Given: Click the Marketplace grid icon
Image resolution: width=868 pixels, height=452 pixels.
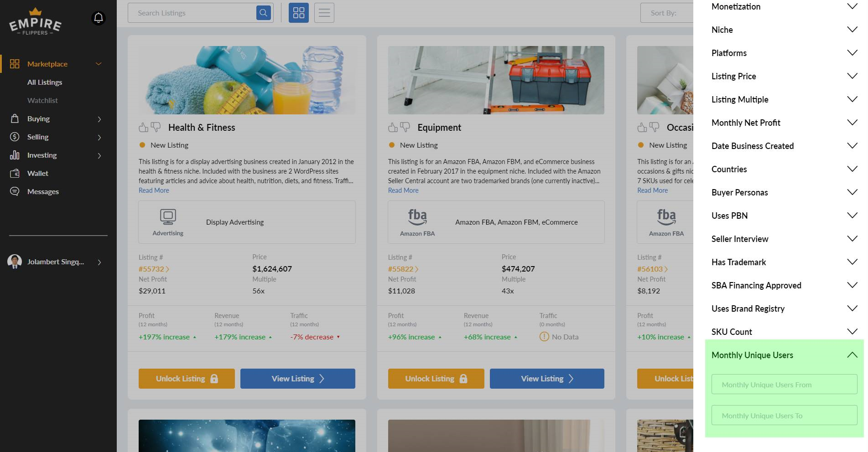Looking at the screenshot, I should 15,64.
